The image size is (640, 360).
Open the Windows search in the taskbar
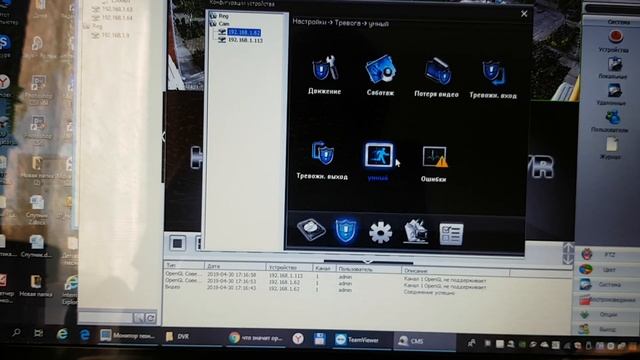(x=16, y=333)
